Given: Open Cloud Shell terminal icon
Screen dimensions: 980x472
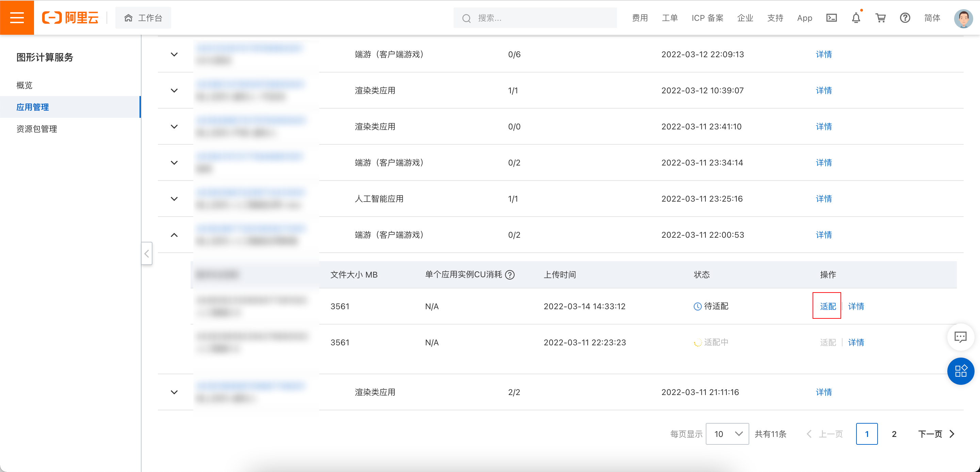Looking at the screenshot, I should pyautogui.click(x=831, y=18).
